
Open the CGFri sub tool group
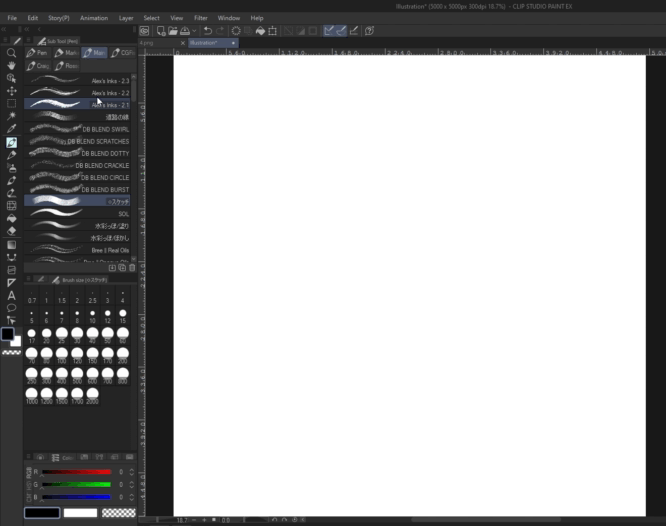123,53
